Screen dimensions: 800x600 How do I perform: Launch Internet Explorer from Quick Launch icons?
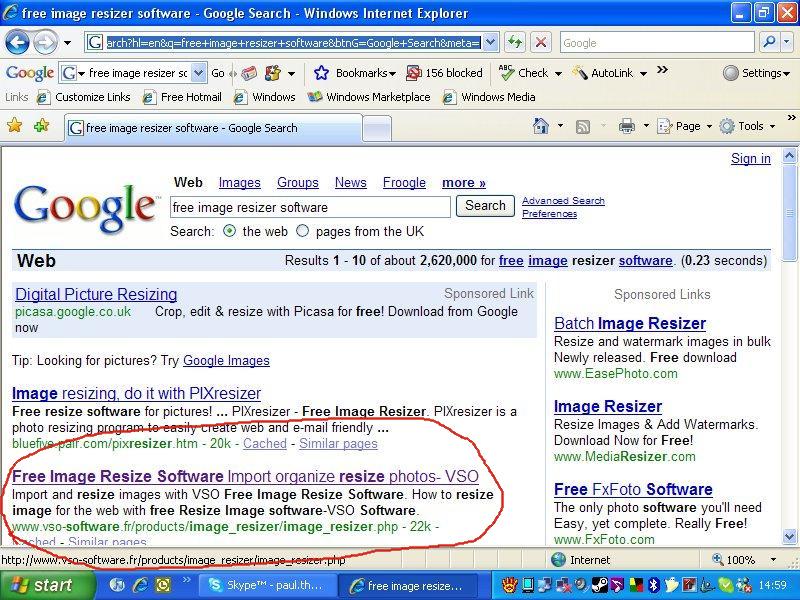pos(140,585)
